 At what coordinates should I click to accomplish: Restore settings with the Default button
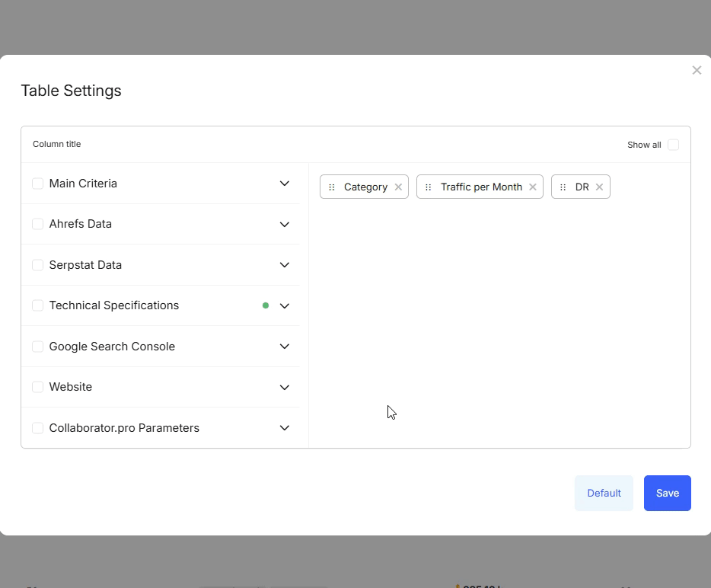[x=604, y=493]
